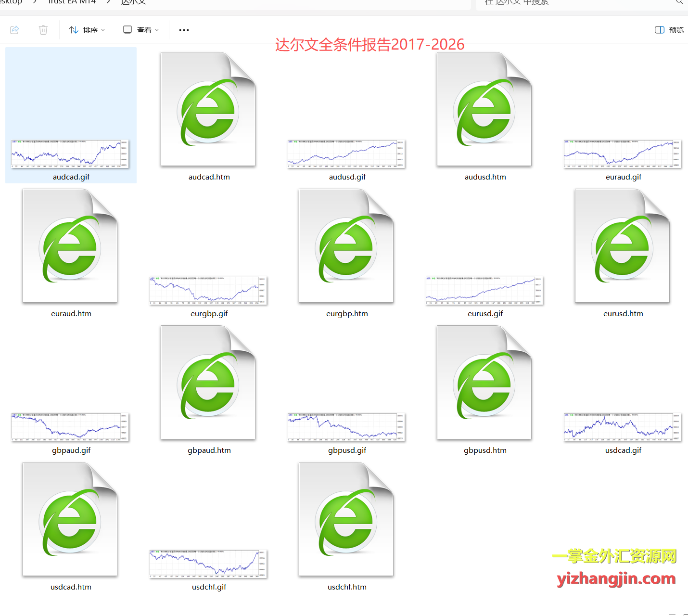Select the eurusd.htm file icon
The image size is (688, 616).
click(623, 246)
